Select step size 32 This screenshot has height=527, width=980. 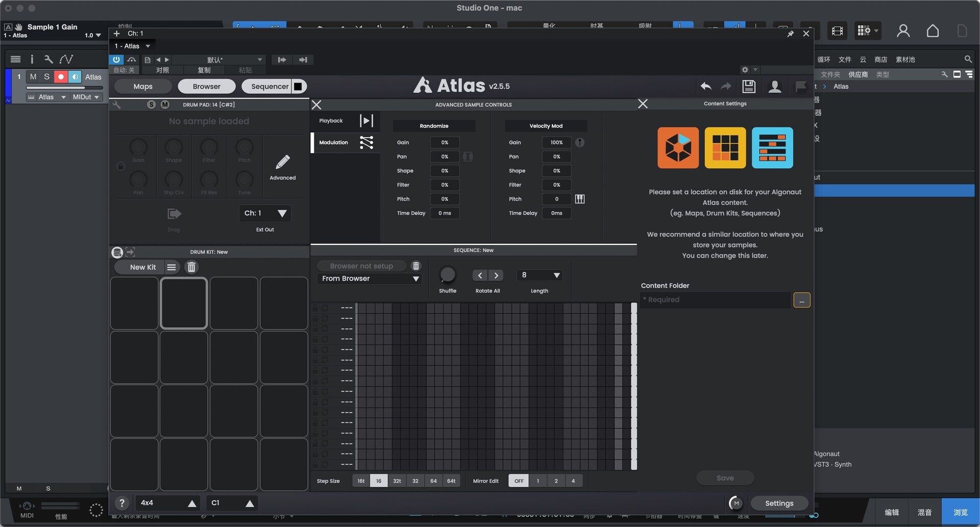click(x=415, y=481)
